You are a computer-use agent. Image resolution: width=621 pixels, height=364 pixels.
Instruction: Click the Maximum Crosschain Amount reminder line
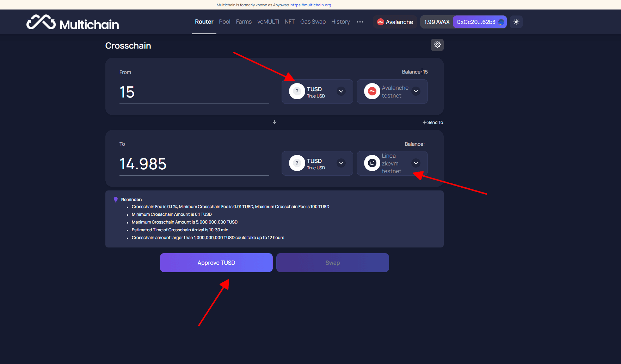(x=185, y=222)
